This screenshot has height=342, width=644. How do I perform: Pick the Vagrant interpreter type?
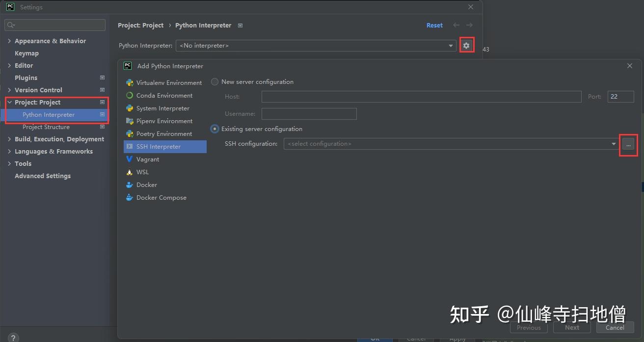click(147, 159)
